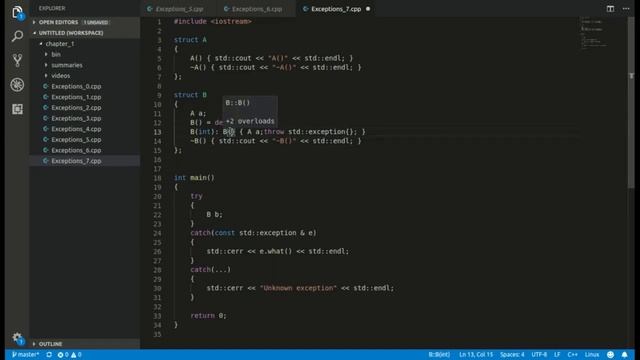
Task: Switch to the Exceptions_5.cpp tab
Action: coord(179,9)
